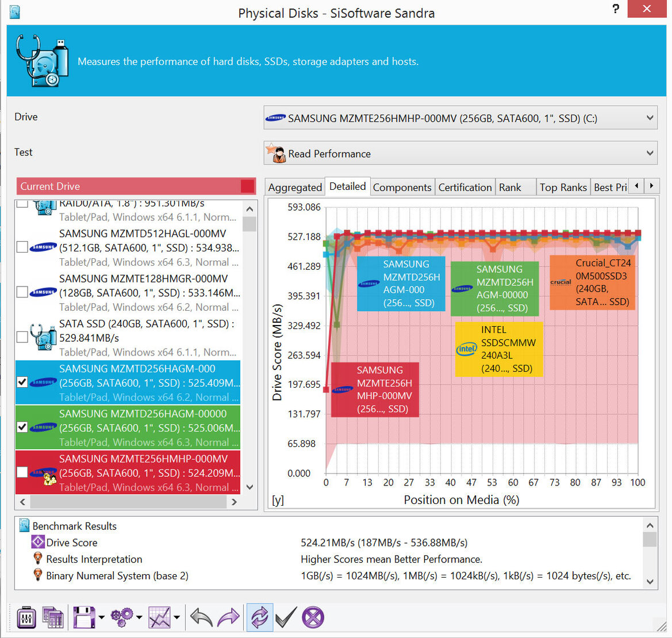Viewport: 672px width, 638px height.
Task: Click the Results Interpretation lightbulb icon
Action: [38, 558]
